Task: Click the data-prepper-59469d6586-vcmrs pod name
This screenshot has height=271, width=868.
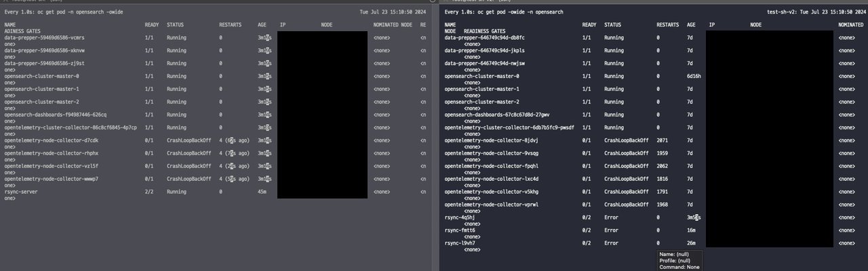Action: 45,38
